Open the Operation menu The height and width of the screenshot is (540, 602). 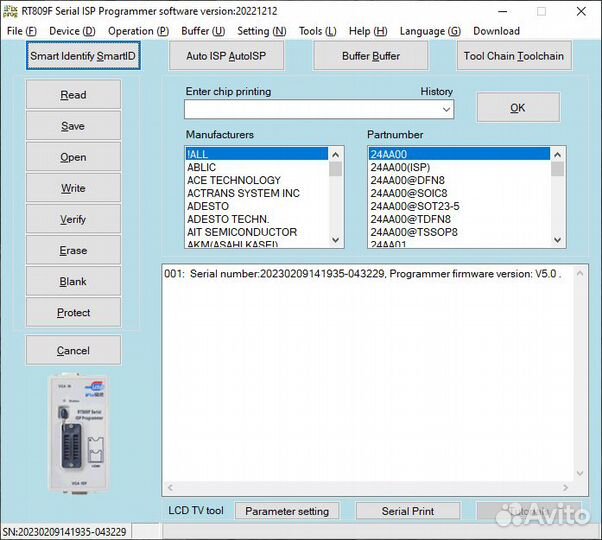[x=138, y=31]
